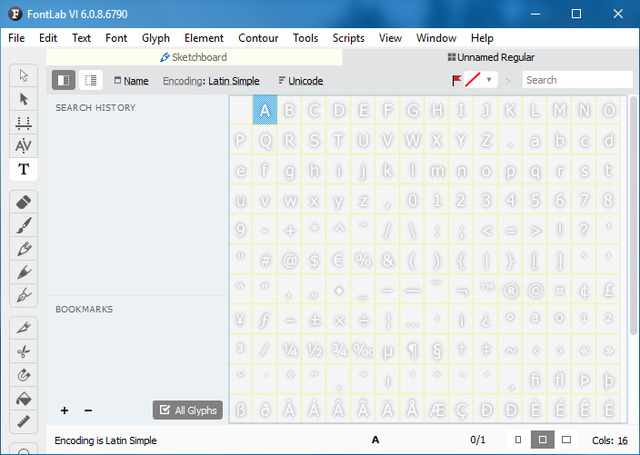Select the Fill (paint bucket) tool
Viewport: 640px width, 455px height.
tap(23, 398)
